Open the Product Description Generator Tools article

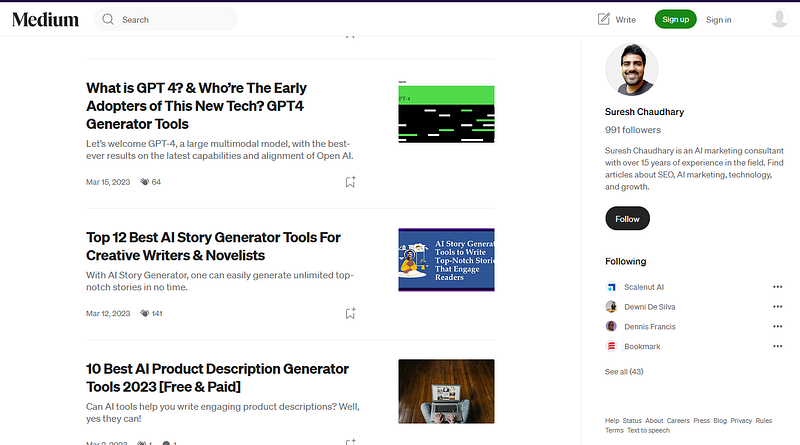(217, 378)
